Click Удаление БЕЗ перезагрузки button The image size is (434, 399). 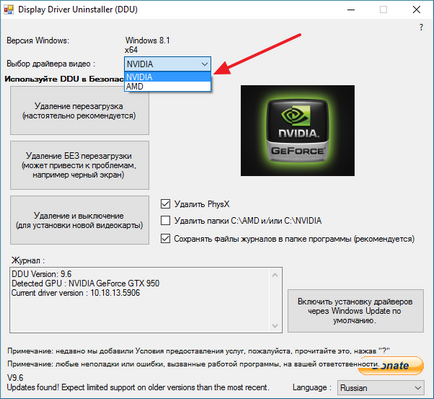click(x=79, y=165)
